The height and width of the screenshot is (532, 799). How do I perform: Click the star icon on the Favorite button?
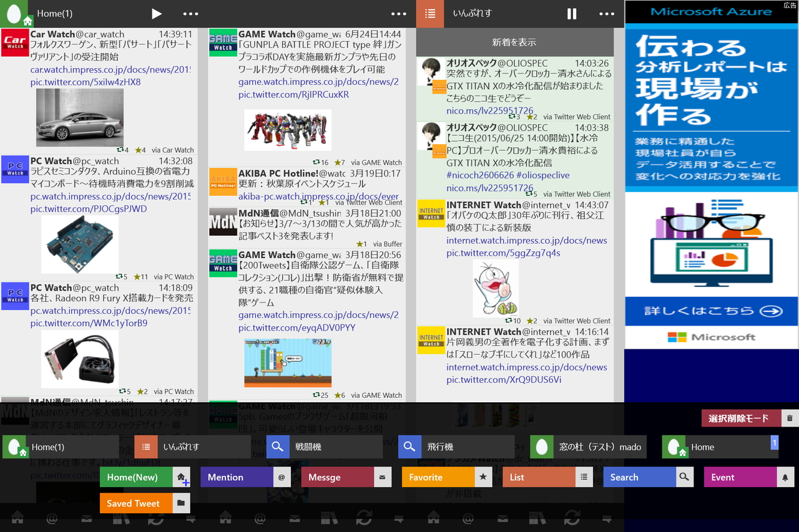[483, 477]
